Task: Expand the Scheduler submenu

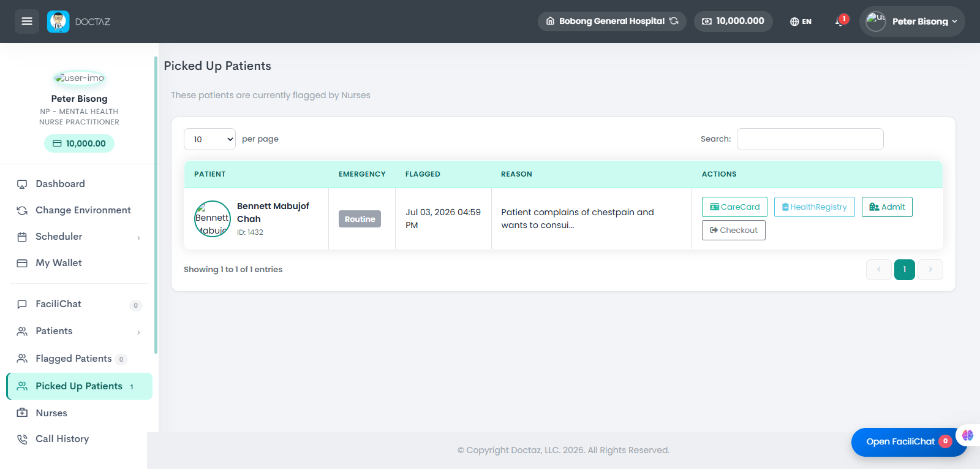Action: tap(79, 237)
